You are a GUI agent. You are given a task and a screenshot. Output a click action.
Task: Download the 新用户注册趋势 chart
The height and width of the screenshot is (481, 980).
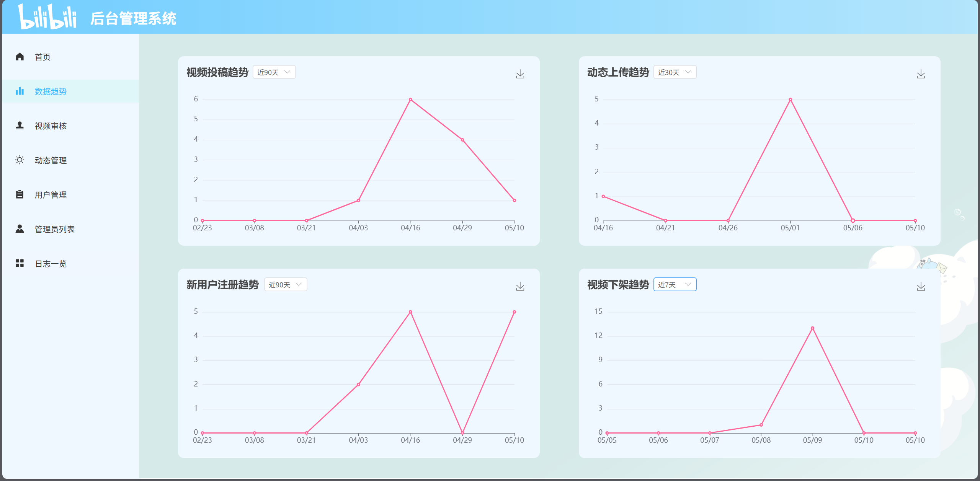(520, 287)
